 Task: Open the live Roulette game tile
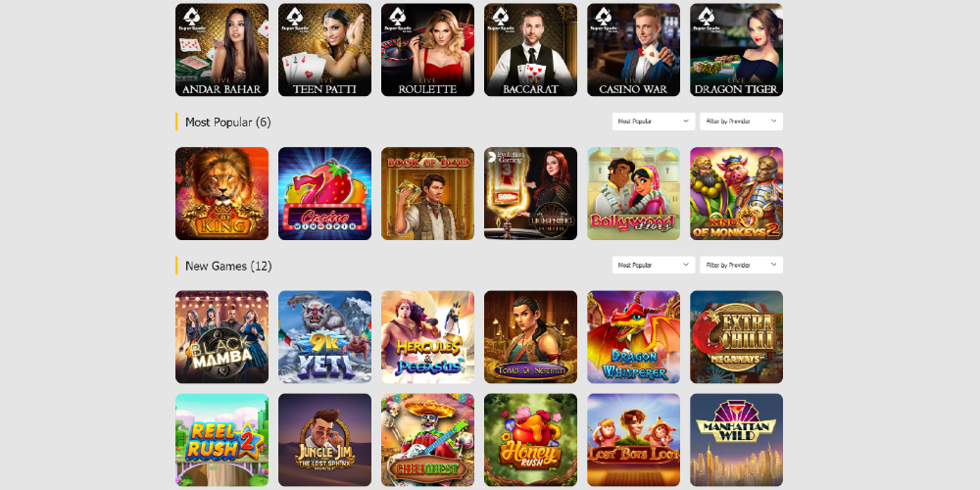[427, 50]
